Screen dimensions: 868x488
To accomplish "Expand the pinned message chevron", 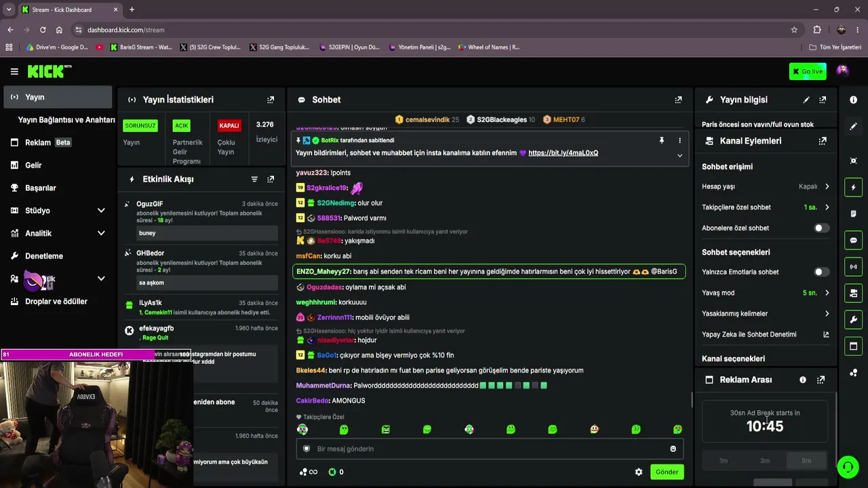I will pyautogui.click(x=679, y=155).
